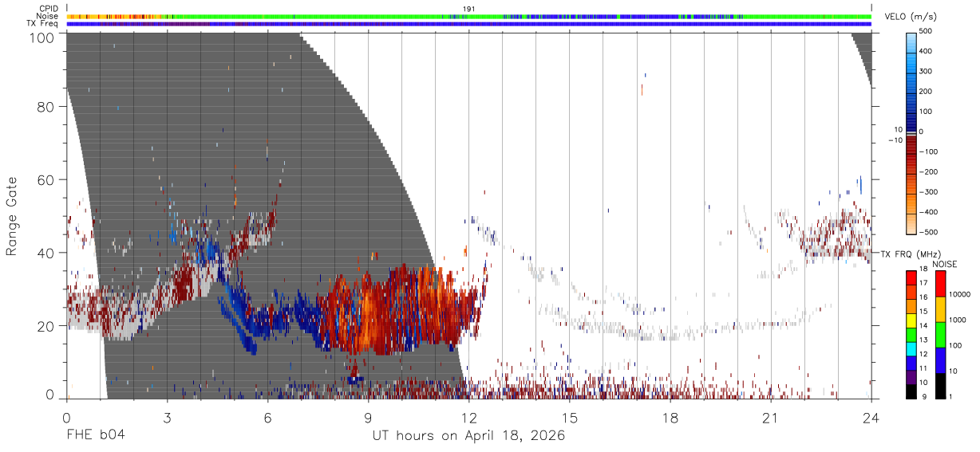Screen dimensions: 980x452
Task: Click the y-axis tick label '60'
Action: pos(45,179)
